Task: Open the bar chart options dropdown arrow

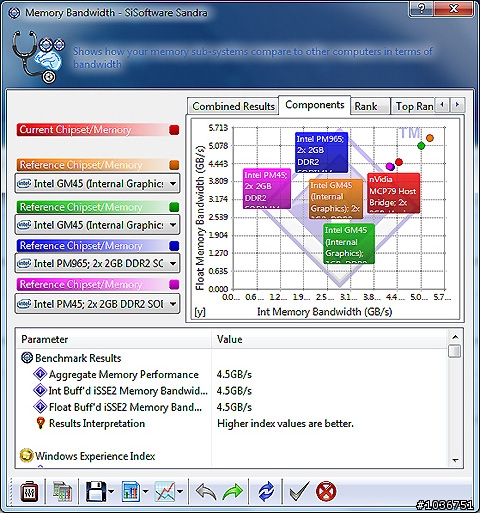Action: tap(145, 491)
